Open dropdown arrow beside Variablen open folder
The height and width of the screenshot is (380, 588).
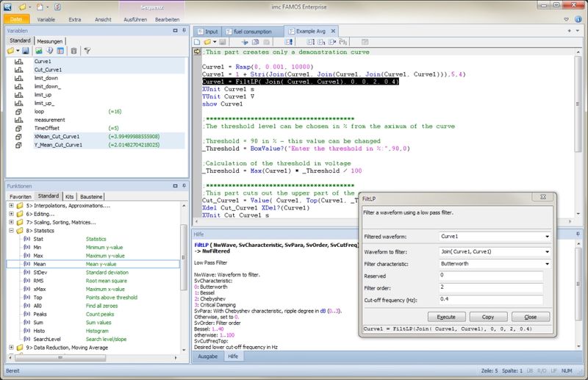click(x=18, y=51)
